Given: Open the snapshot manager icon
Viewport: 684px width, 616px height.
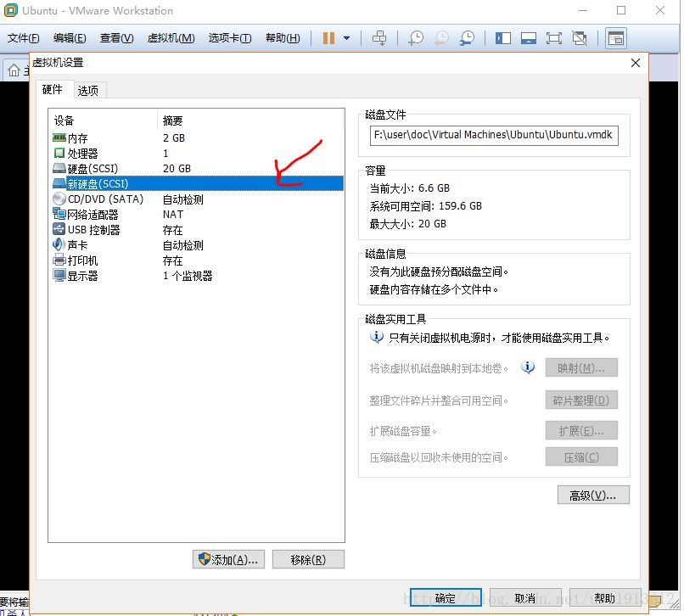Looking at the screenshot, I should click(468, 38).
